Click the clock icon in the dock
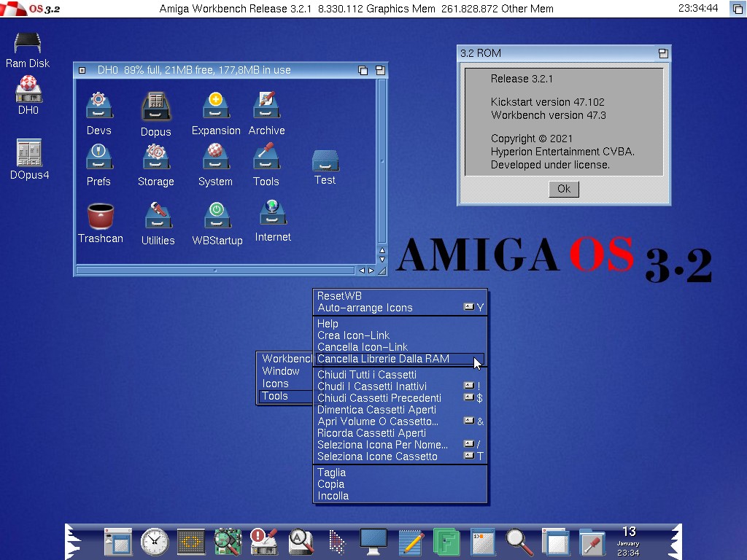Image resolution: width=747 pixels, height=560 pixels. point(154,542)
